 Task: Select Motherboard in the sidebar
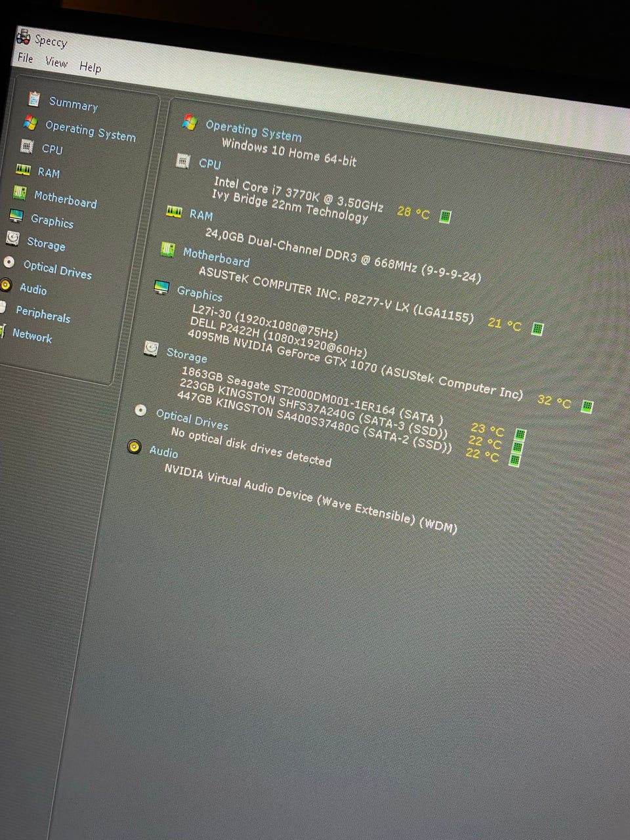(x=65, y=199)
